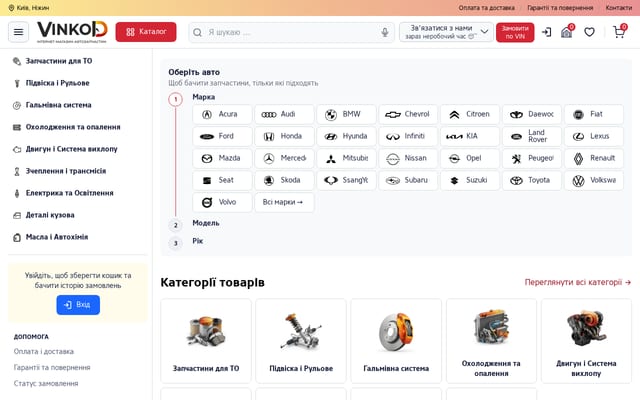Select KIA brand

(x=470, y=136)
